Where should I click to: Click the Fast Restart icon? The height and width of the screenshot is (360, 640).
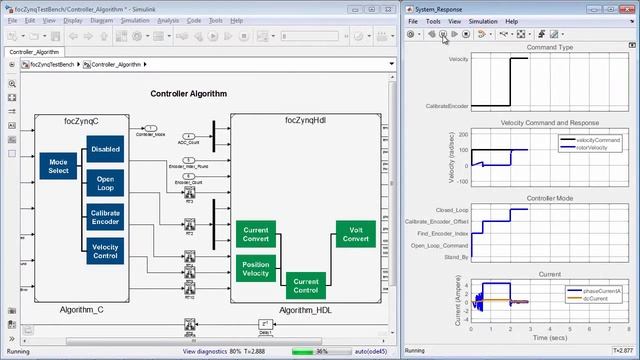358,36
